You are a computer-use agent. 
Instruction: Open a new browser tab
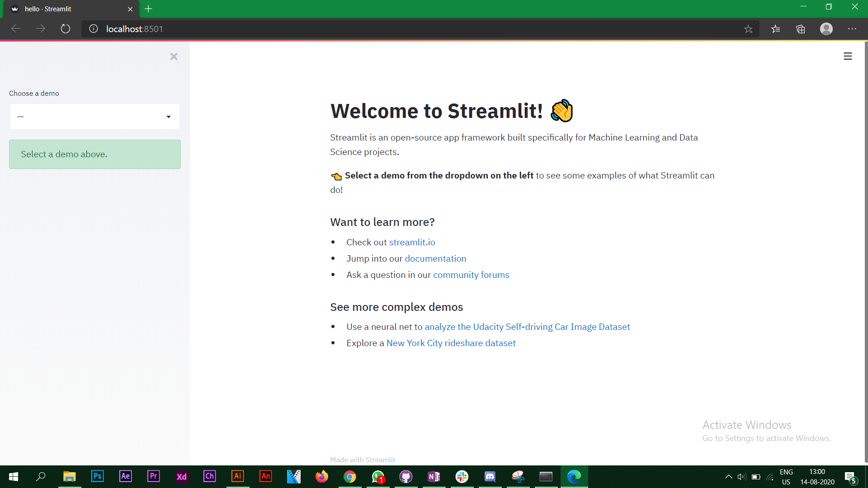point(148,9)
